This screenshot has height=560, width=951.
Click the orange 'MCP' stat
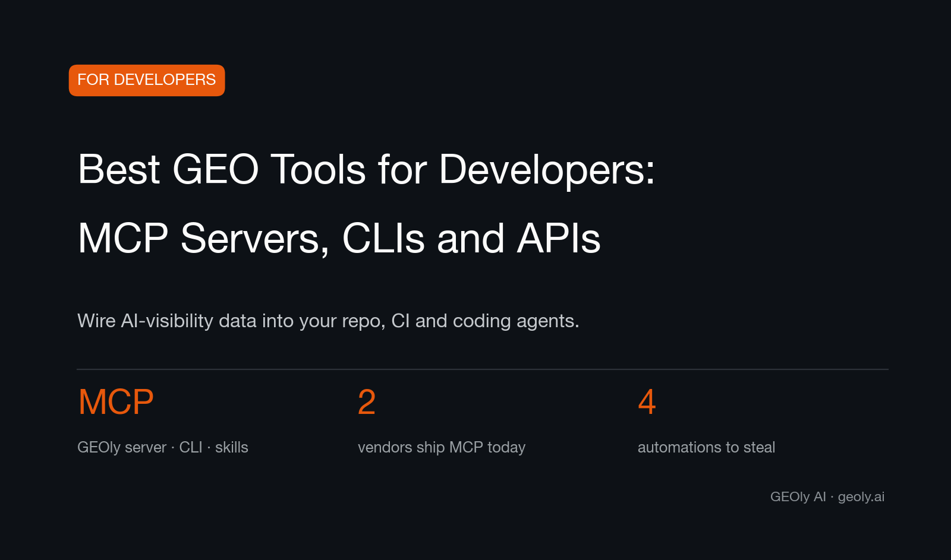coord(116,402)
